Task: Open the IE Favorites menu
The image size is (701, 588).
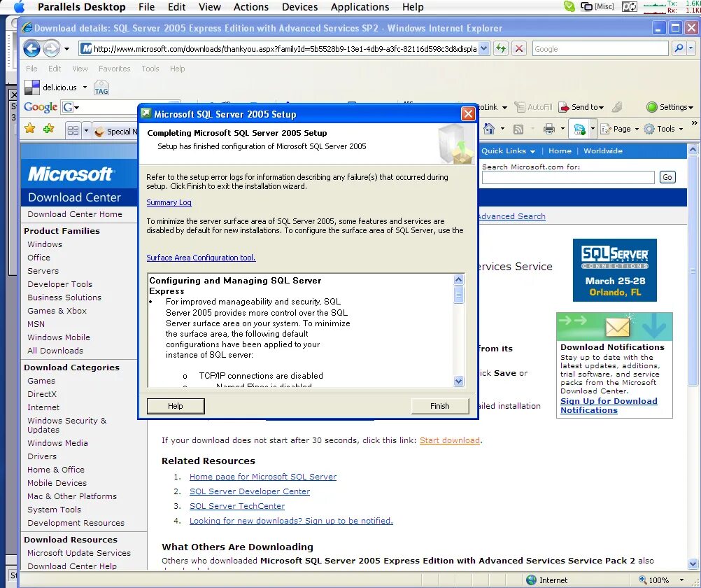Action: (x=115, y=69)
